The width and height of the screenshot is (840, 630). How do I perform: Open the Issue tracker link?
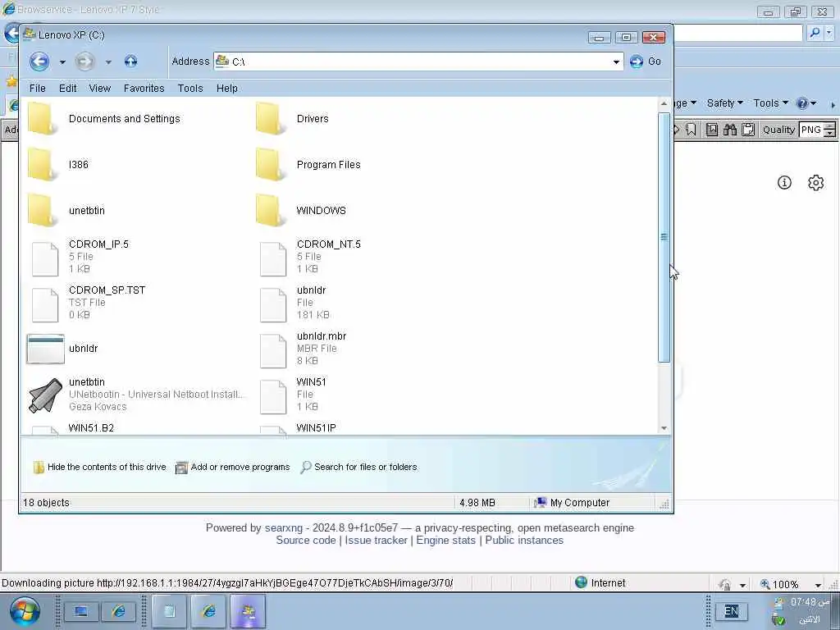376,541
